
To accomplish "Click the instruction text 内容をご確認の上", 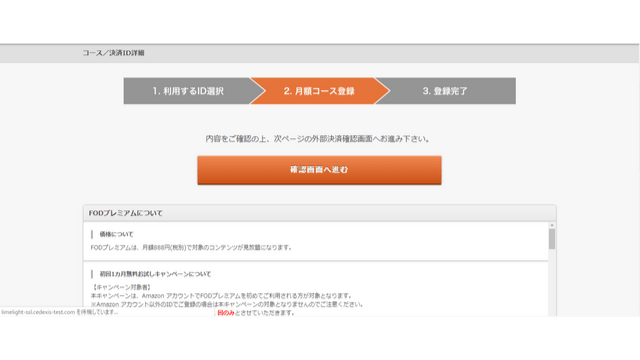I will point(317,139).
